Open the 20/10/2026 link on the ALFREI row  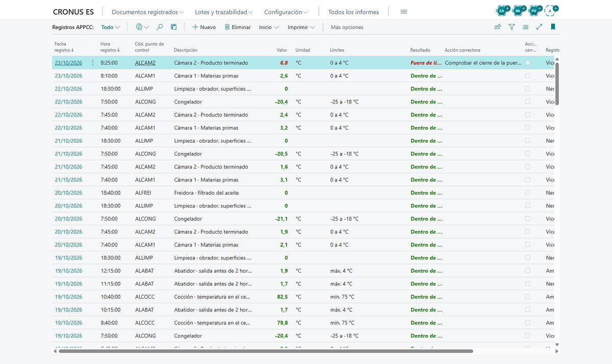68,193
